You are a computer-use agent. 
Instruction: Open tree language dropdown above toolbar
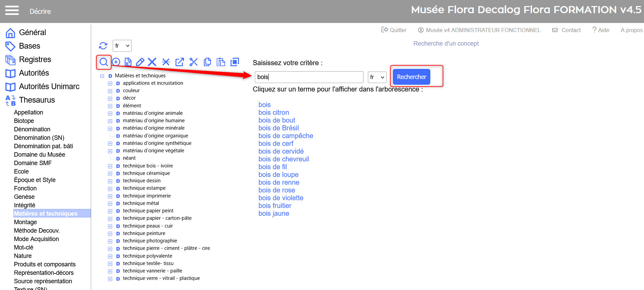(122, 46)
